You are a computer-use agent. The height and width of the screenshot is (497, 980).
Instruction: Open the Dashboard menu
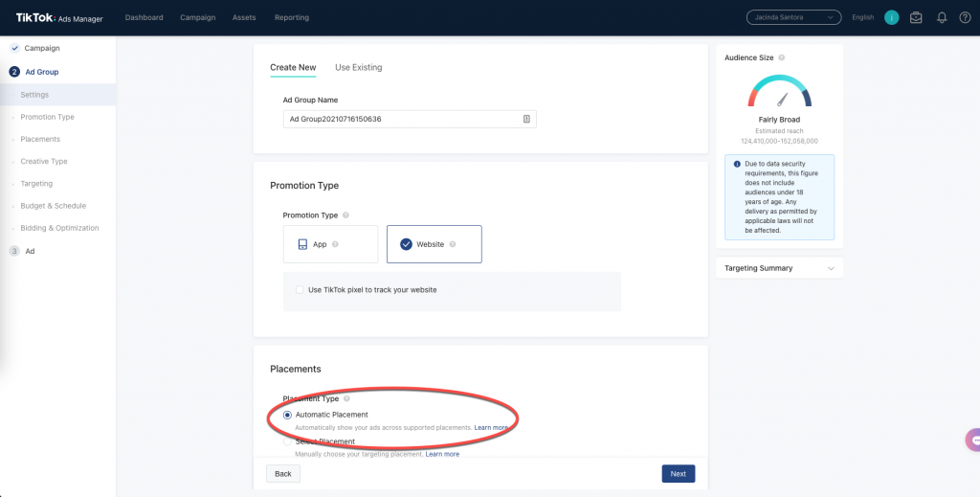[144, 17]
